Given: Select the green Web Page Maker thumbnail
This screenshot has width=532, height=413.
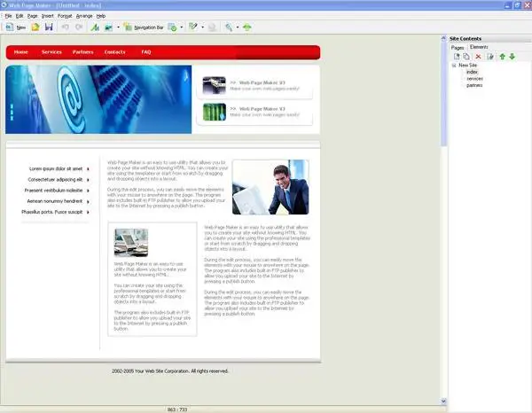Looking at the screenshot, I should [x=214, y=112].
